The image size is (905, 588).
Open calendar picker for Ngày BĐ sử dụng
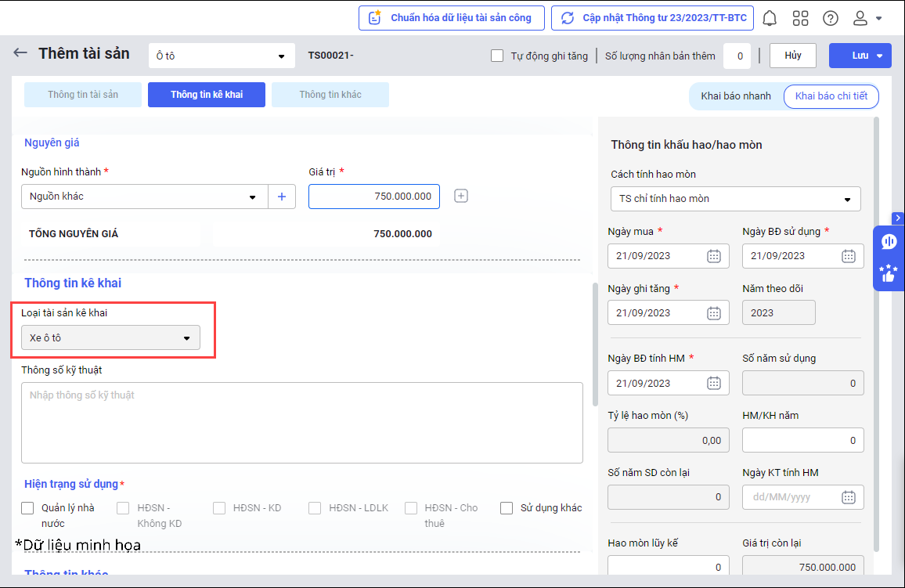pyautogui.click(x=848, y=256)
